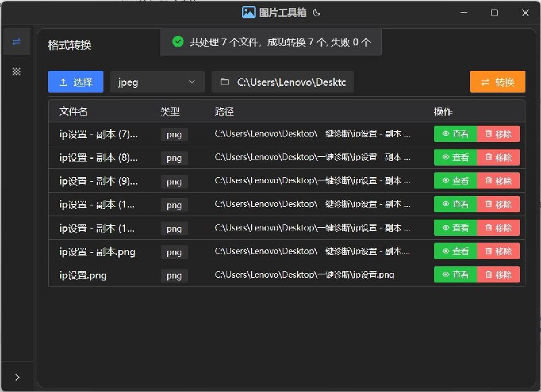Viewport: 541px width, 392px height.
Task: Click the swap arrows icon on the 转换 button
Action: click(485, 82)
